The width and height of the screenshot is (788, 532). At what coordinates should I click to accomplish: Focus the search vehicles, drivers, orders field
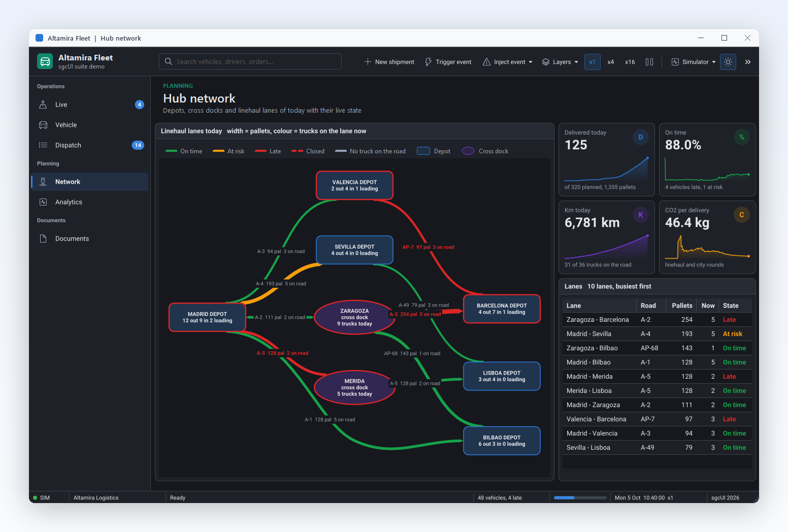coord(250,61)
